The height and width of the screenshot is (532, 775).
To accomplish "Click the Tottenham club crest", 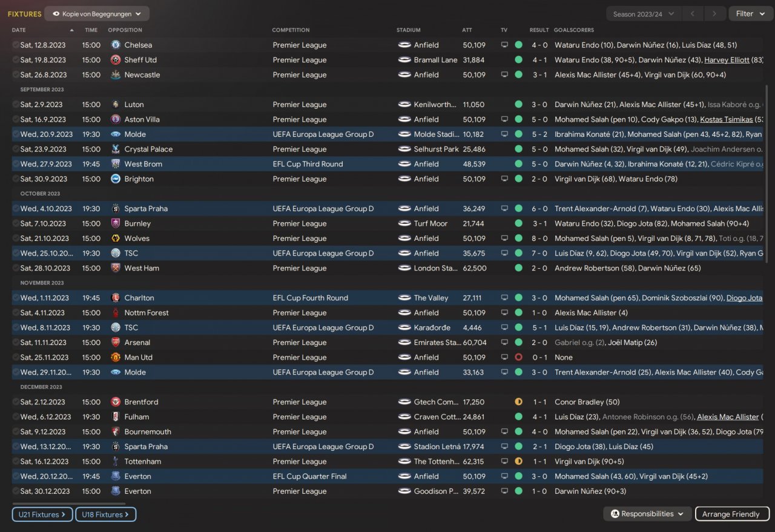I will pyautogui.click(x=116, y=461).
